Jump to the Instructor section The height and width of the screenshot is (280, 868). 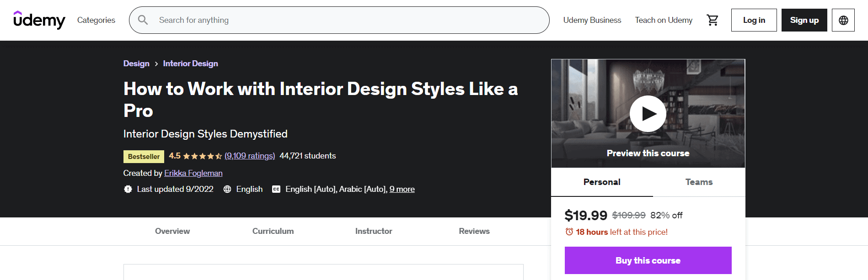[x=374, y=231]
